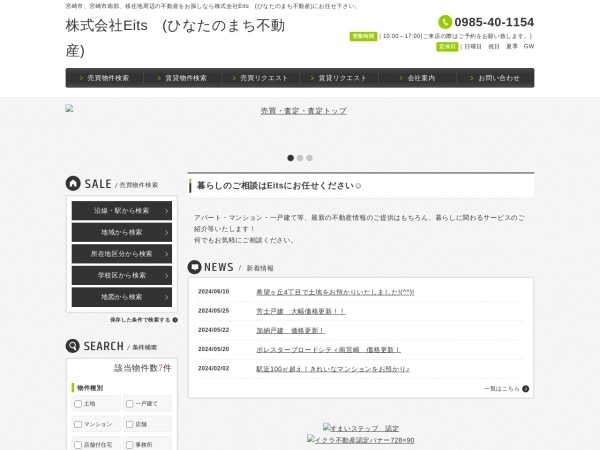Image resolution: width=600 pixels, height=450 pixels.
Task: Open news item 希望ヶ丘4丁目で土地
Action: (x=335, y=292)
